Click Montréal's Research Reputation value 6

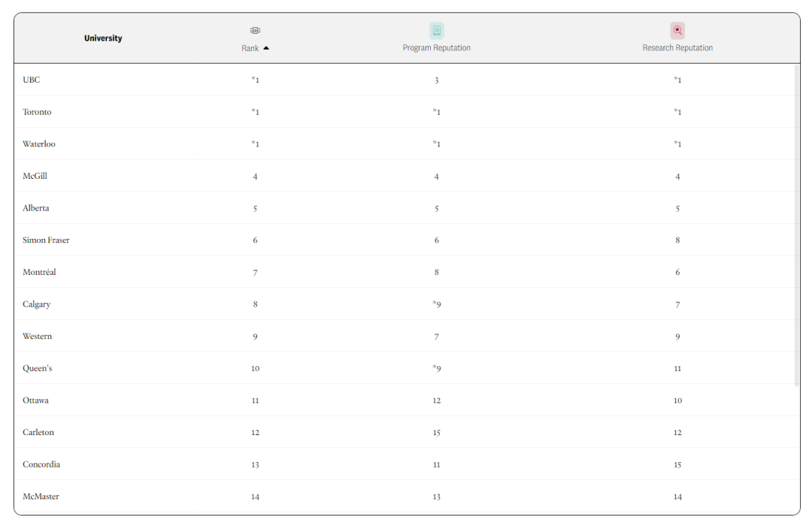point(677,272)
